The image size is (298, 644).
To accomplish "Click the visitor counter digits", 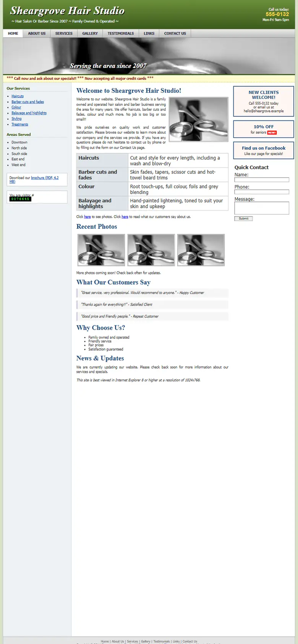I will [20, 199].
